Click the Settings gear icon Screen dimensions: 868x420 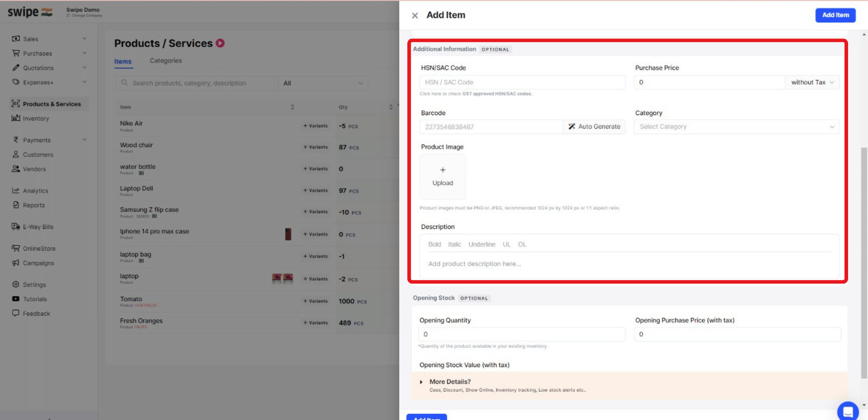coord(16,285)
